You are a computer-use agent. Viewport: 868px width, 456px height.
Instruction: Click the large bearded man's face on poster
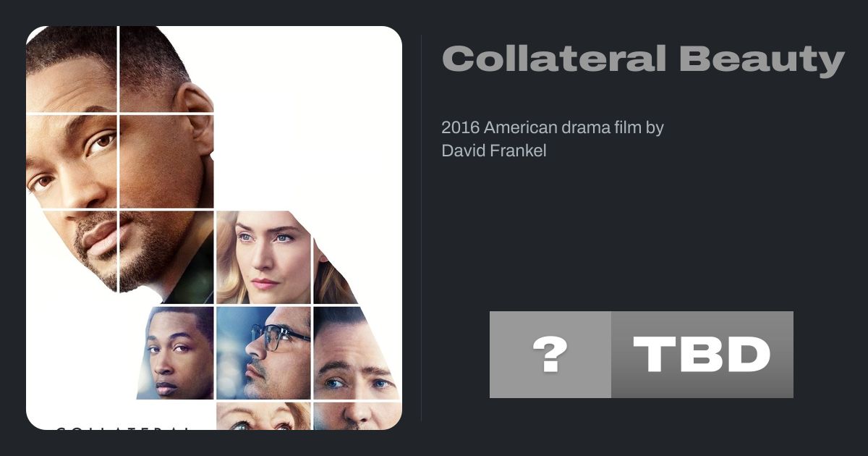point(119,159)
